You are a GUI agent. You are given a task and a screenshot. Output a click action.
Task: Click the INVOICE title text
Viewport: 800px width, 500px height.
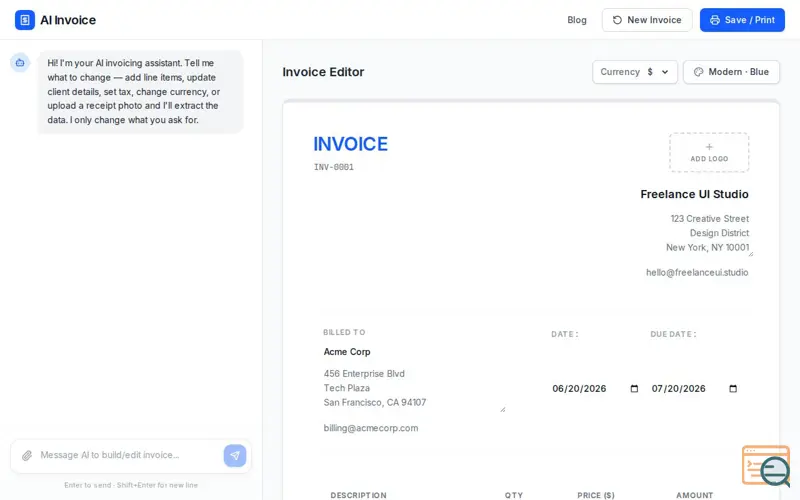point(351,144)
